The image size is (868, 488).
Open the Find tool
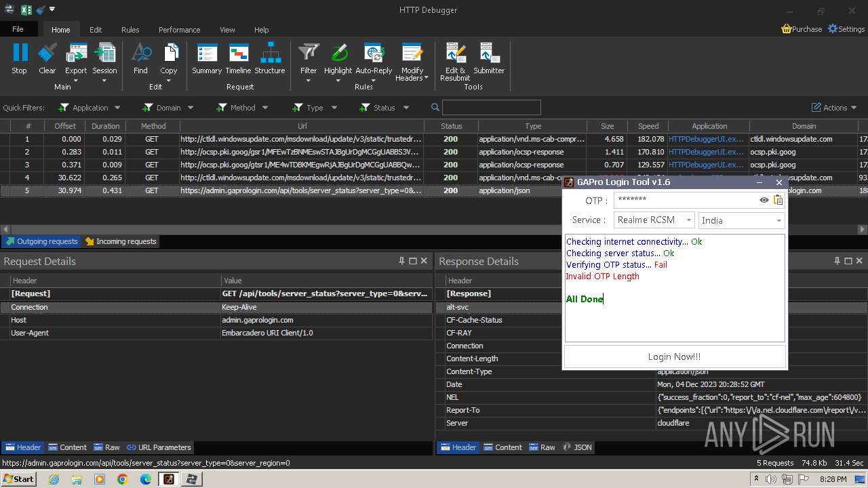click(x=140, y=58)
